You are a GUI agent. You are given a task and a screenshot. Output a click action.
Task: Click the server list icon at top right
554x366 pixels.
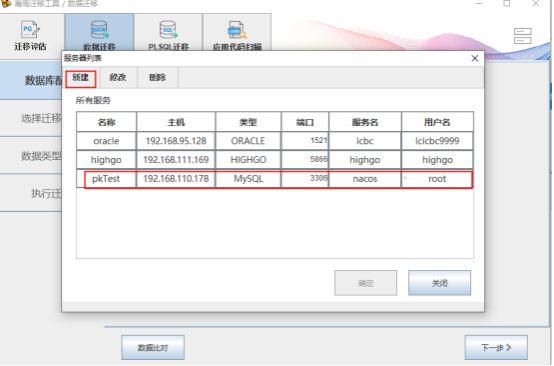[523, 36]
